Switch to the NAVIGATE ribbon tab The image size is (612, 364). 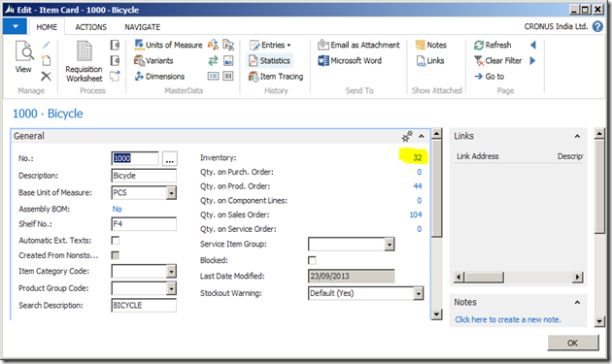point(143,27)
